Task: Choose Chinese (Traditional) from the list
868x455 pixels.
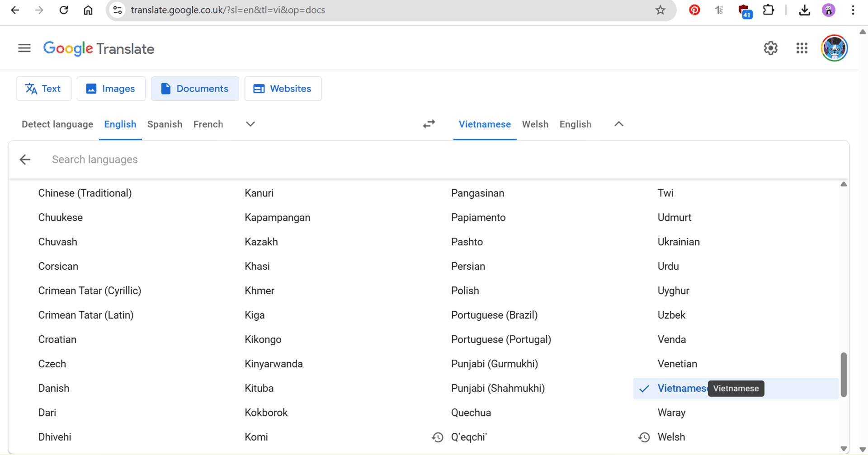Action: pyautogui.click(x=85, y=193)
